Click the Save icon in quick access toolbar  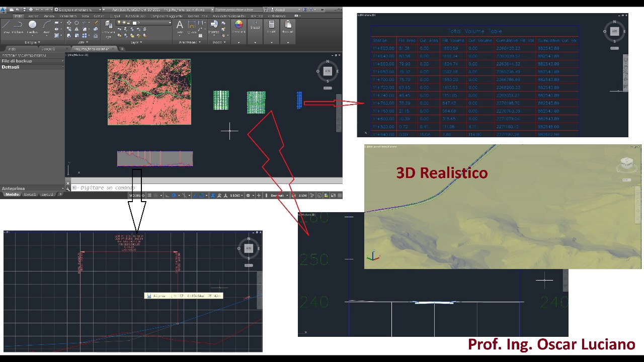[x=24, y=10]
